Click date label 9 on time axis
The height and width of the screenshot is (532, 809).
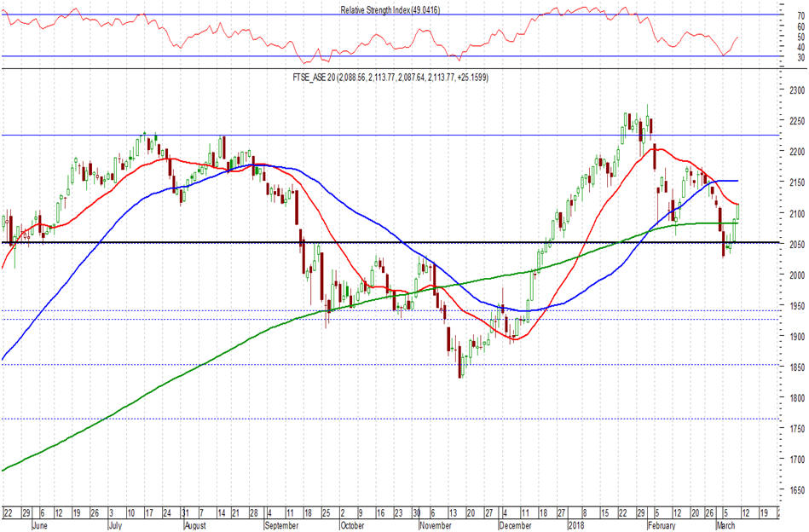pos(360,513)
